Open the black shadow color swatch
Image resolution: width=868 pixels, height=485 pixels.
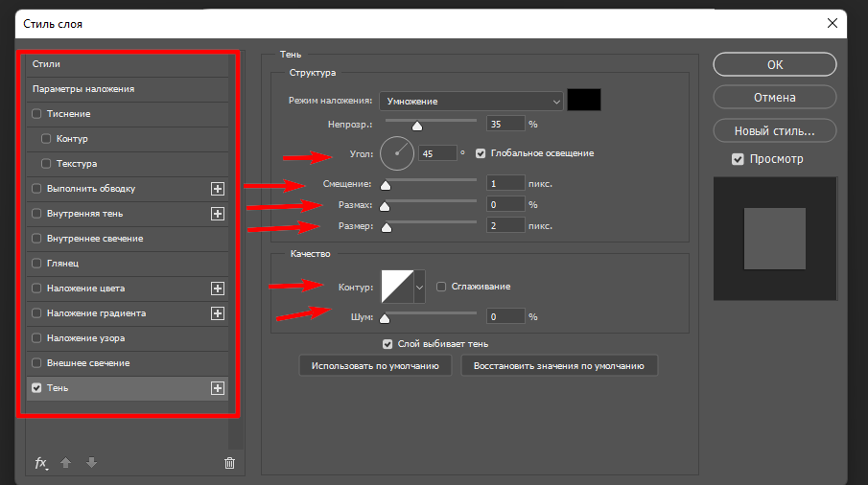(x=584, y=100)
